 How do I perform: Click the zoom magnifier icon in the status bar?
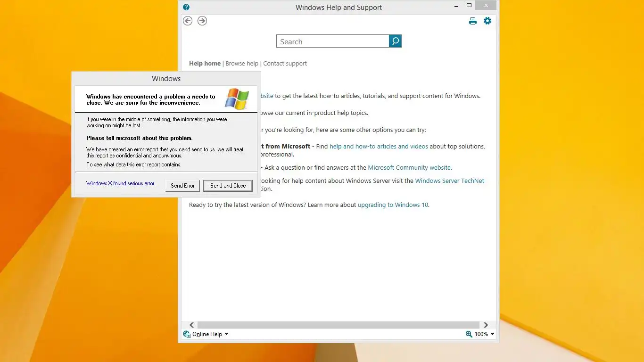click(469, 334)
